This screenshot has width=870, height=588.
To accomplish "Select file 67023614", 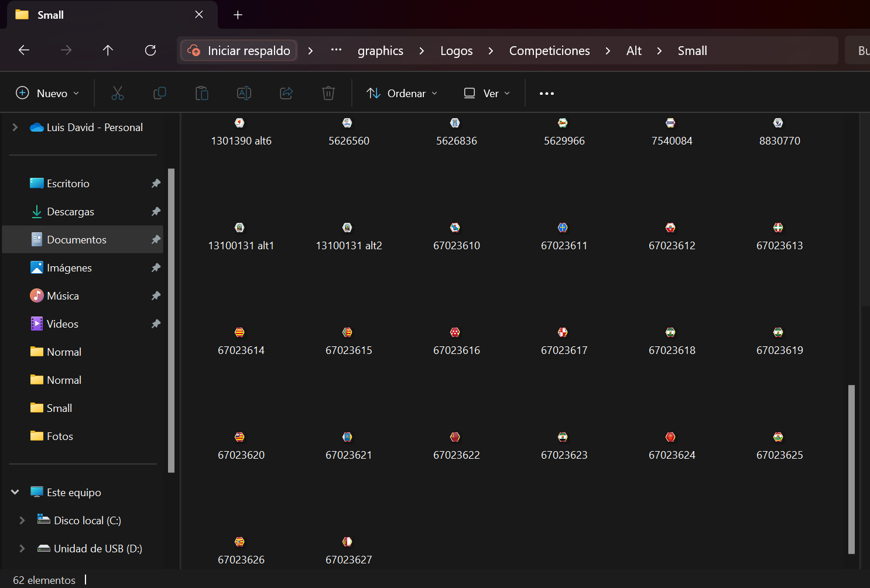I will point(241,342).
